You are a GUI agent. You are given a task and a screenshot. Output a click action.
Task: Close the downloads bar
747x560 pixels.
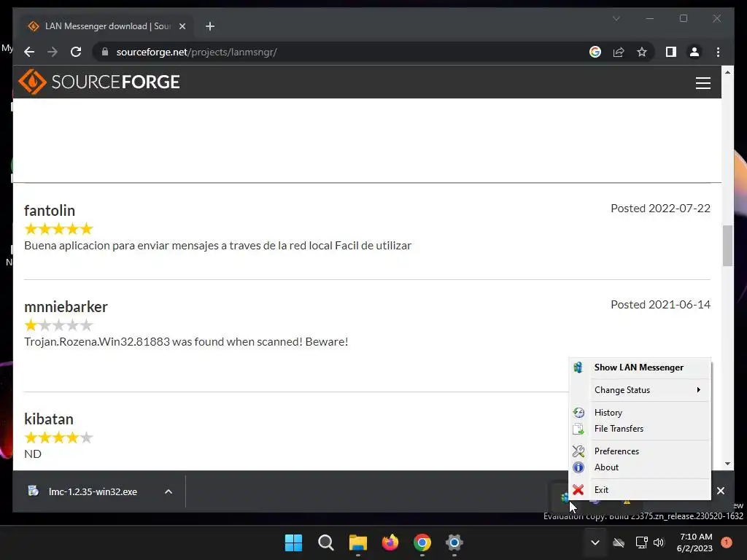[720, 491]
